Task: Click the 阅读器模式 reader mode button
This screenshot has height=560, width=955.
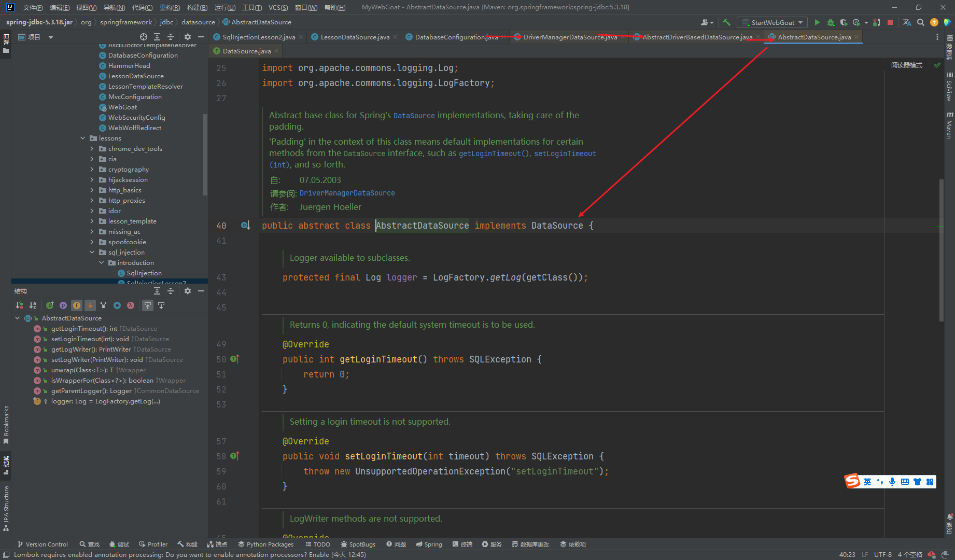Action: click(906, 65)
